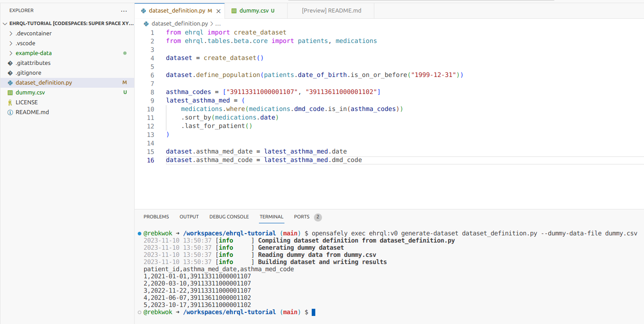Select the [Preview] README.md tab

pyautogui.click(x=330, y=10)
